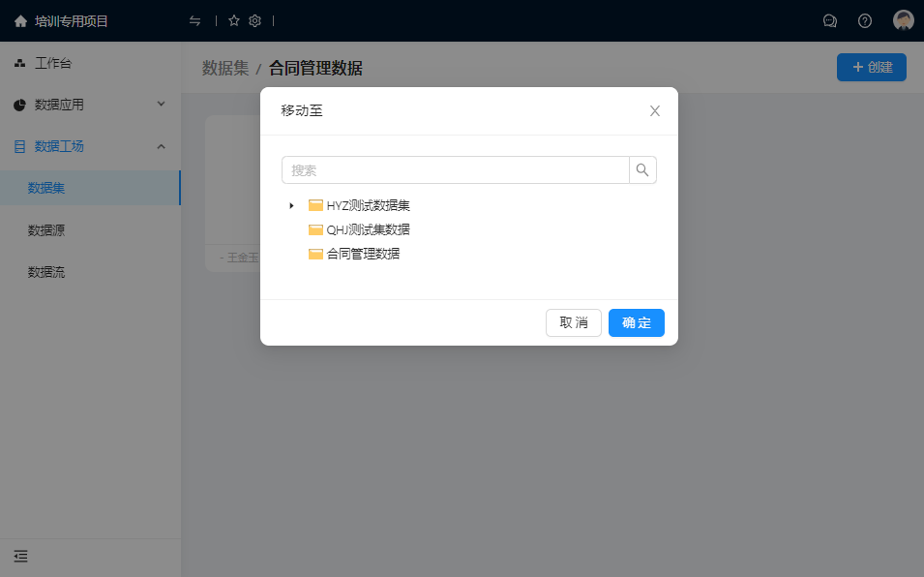Collapse the 数据工场 menu chevron
This screenshot has width=924, height=577.
[x=161, y=146]
